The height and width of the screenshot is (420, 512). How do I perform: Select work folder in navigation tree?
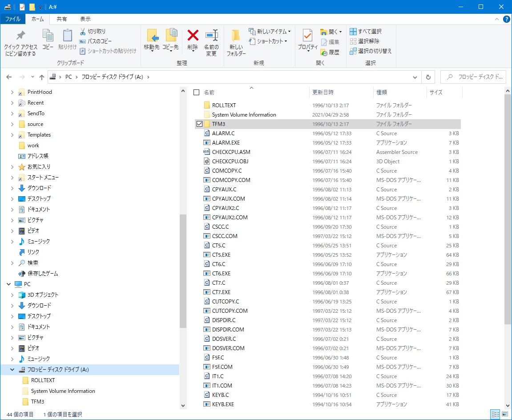(33, 145)
